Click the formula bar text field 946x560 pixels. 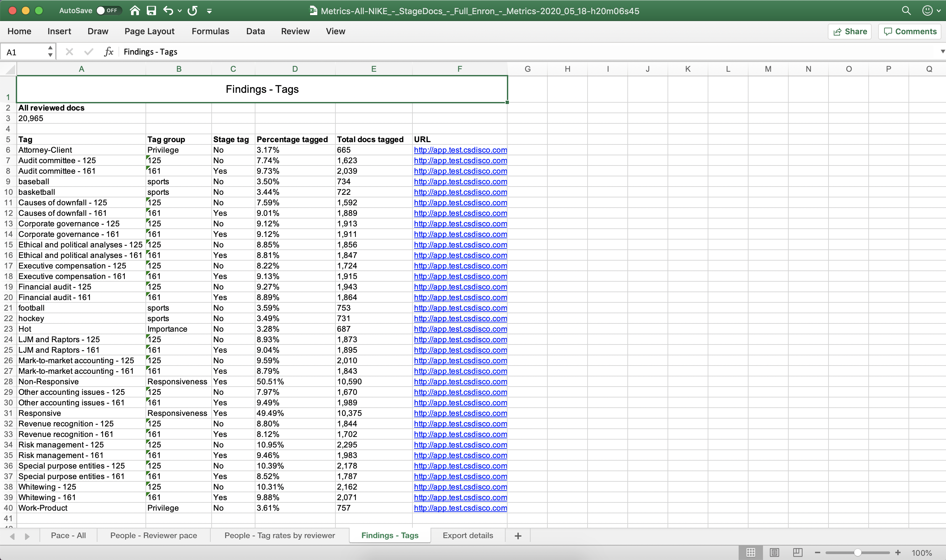click(529, 52)
